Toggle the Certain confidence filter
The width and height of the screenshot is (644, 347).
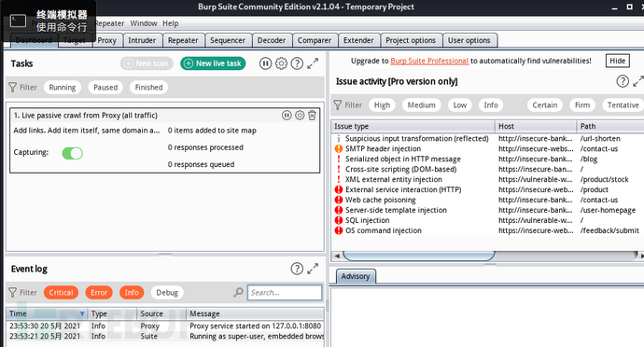click(x=545, y=105)
